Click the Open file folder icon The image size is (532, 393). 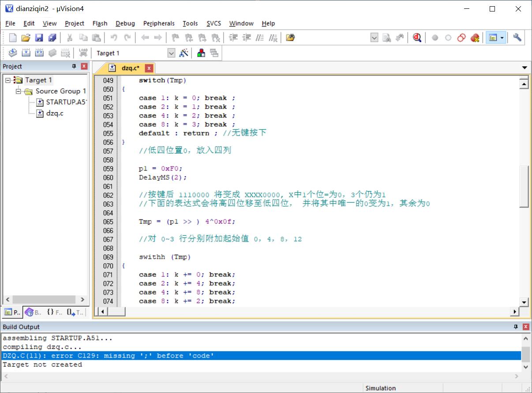(26, 38)
